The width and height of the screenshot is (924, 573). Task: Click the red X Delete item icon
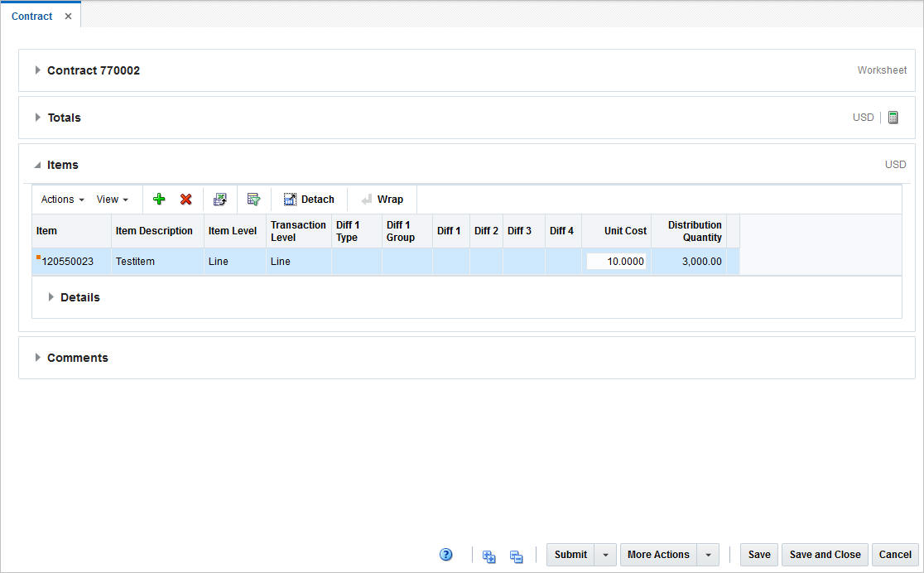(186, 200)
